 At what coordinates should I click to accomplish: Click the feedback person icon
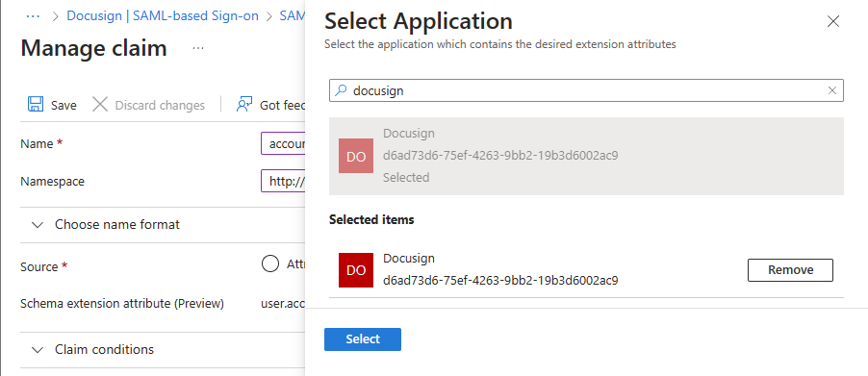tap(244, 105)
